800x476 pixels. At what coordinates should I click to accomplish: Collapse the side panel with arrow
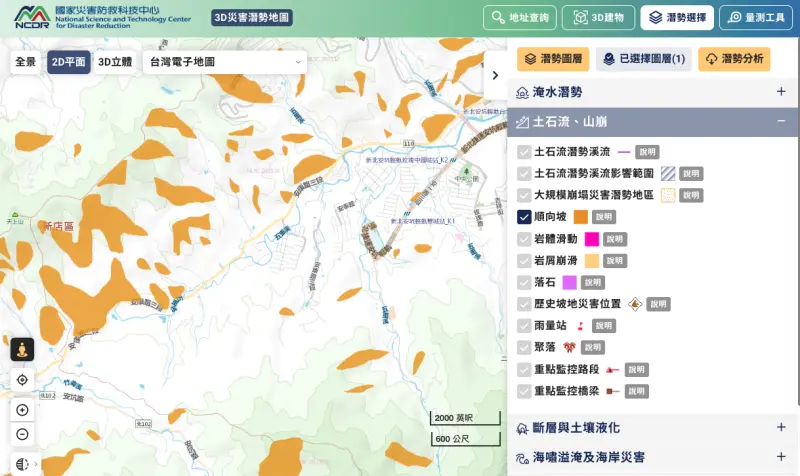[495, 75]
